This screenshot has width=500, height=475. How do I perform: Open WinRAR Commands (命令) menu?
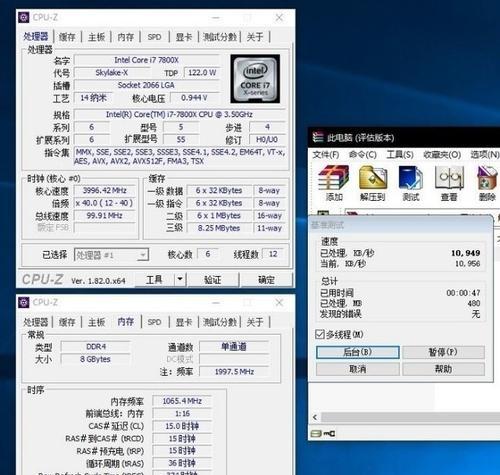[x=363, y=155]
